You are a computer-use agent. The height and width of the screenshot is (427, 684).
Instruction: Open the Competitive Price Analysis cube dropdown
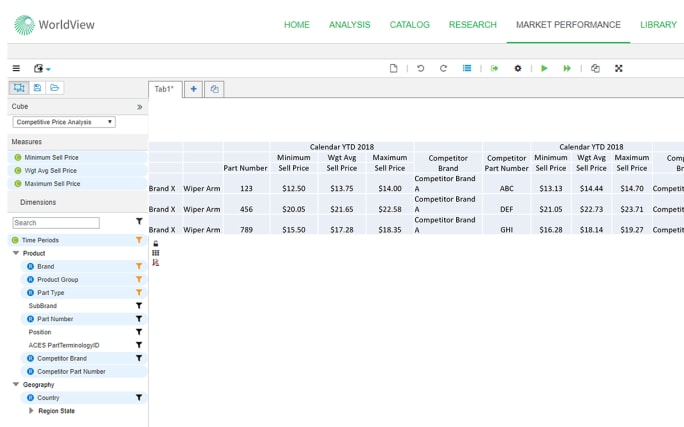(64, 122)
